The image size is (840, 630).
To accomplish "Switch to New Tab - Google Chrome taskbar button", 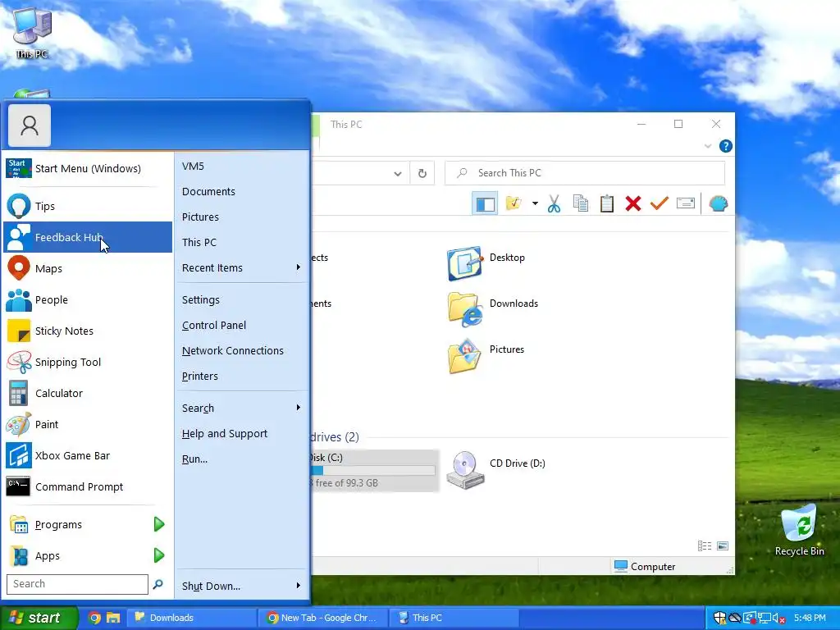I will point(323,618).
